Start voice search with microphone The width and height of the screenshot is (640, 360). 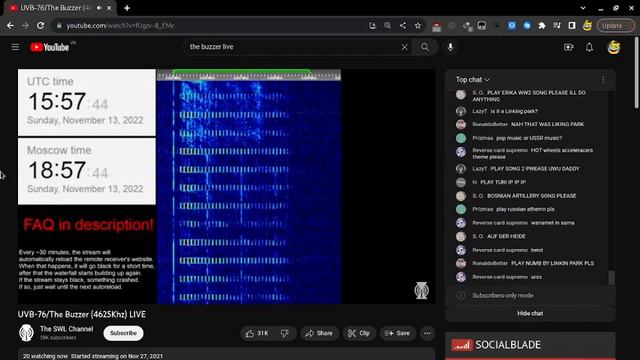click(x=450, y=47)
